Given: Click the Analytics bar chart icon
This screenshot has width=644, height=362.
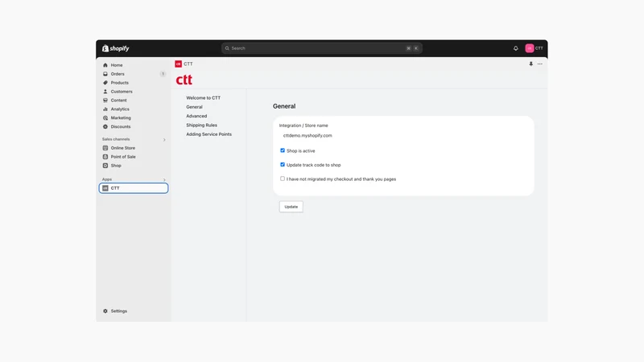Looking at the screenshot, I should coord(105,109).
